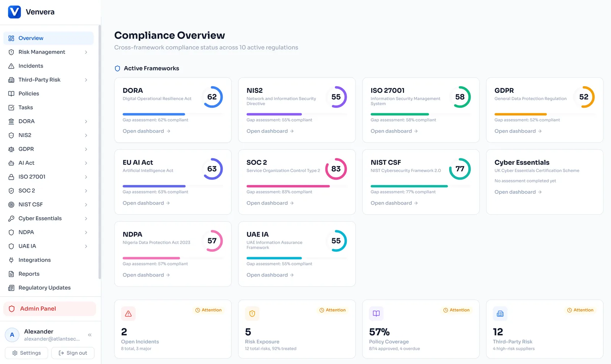The height and width of the screenshot is (364, 611).
Task: Click the Cyber Essentials key icon
Action: (x=11, y=218)
